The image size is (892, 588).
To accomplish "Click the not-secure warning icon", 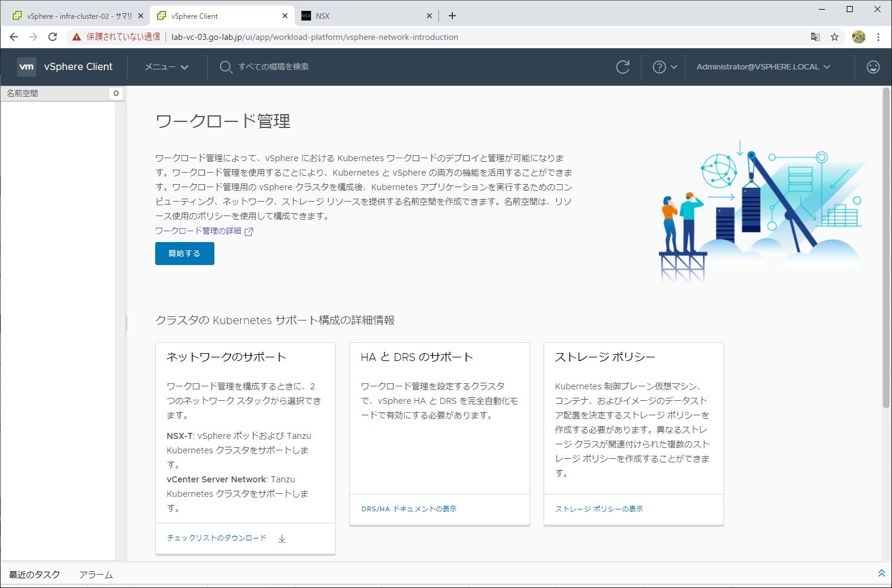I will tap(77, 37).
